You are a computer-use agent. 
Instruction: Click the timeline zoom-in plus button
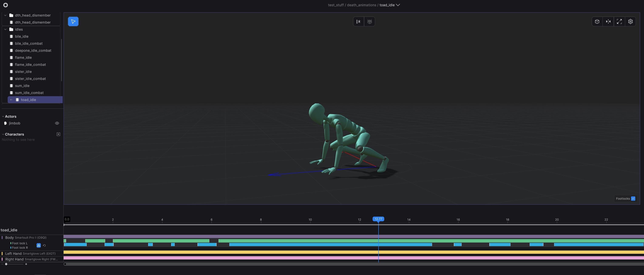(26, 264)
